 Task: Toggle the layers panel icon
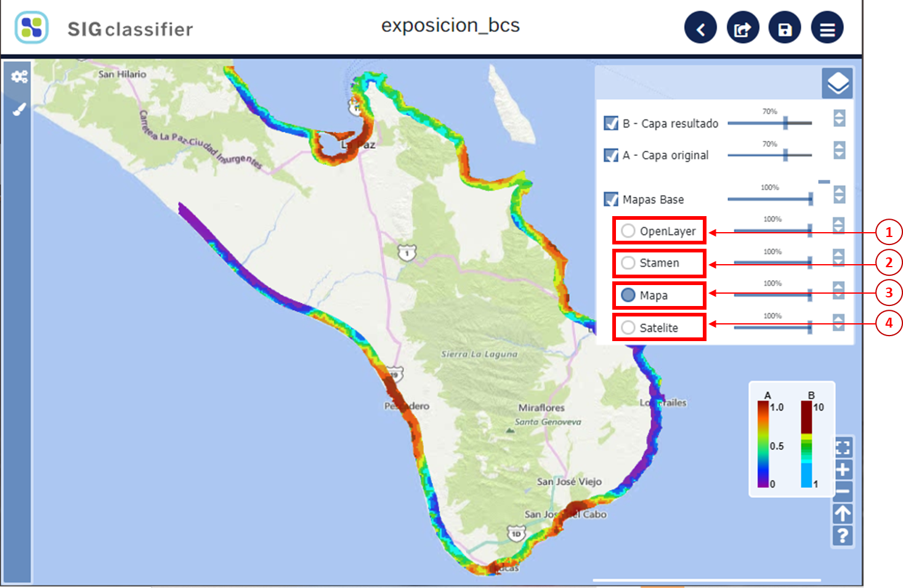[838, 83]
